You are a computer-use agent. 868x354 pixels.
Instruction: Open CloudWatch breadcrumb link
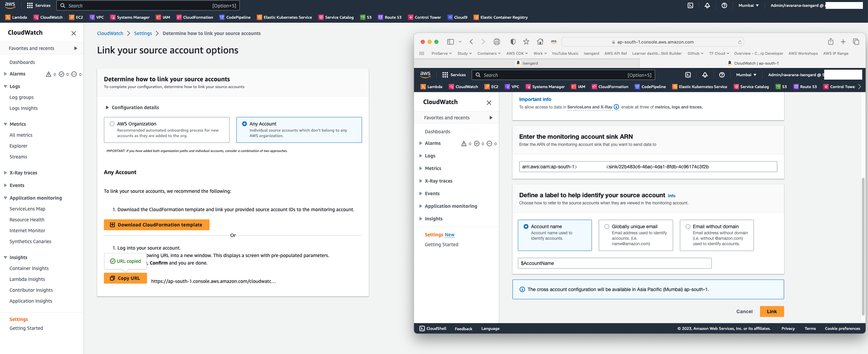(x=110, y=33)
